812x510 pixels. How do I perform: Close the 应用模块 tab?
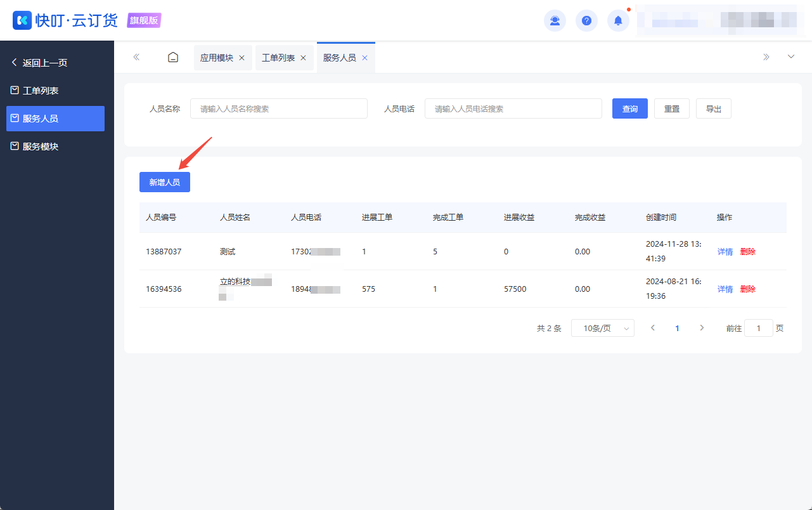point(242,58)
